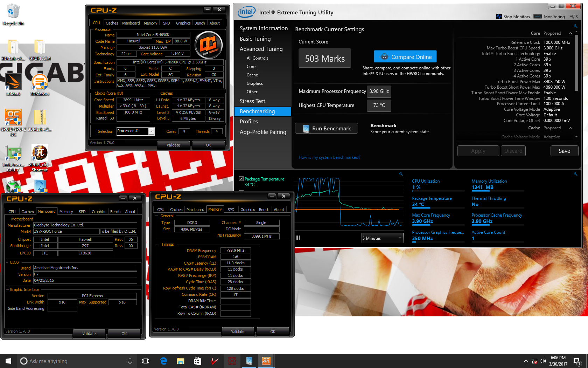Open File Explorer from taskbar
Viewport: 588px width, 368px height.
[x=180, y=361]
